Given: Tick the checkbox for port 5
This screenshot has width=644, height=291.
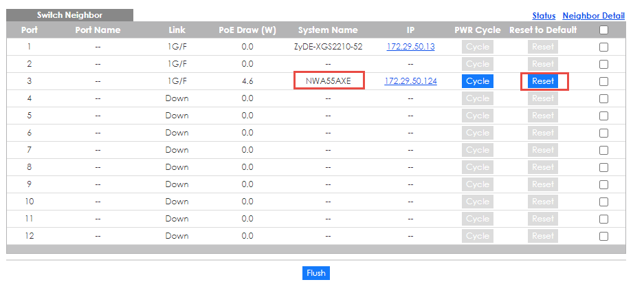Looking at the screenshot, I should [x=603, y=116].
